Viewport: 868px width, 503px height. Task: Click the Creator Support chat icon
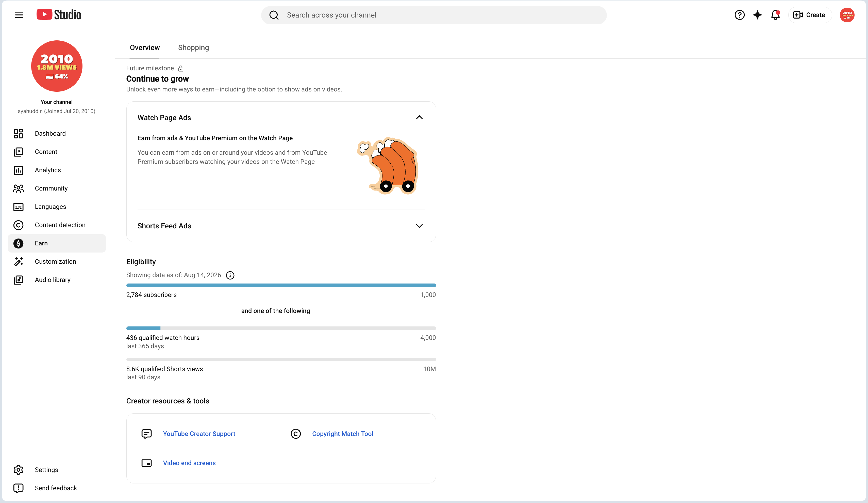146,434
